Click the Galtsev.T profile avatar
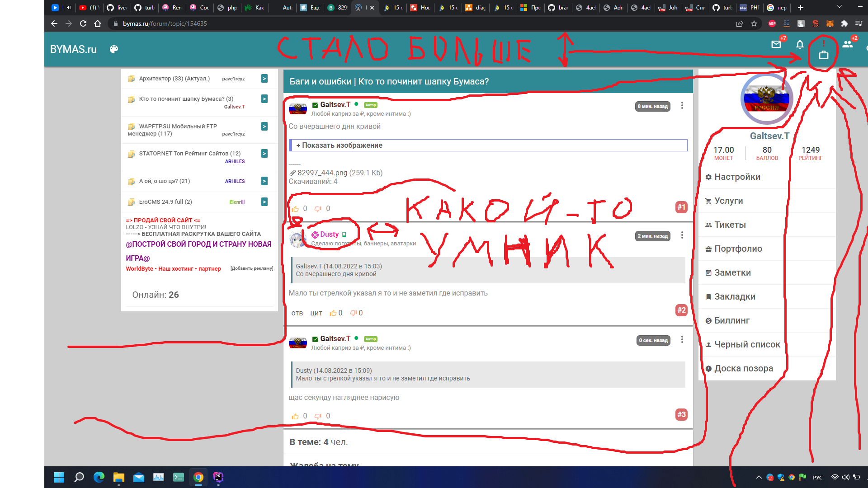Screen dimensions: 868x488 767,99
